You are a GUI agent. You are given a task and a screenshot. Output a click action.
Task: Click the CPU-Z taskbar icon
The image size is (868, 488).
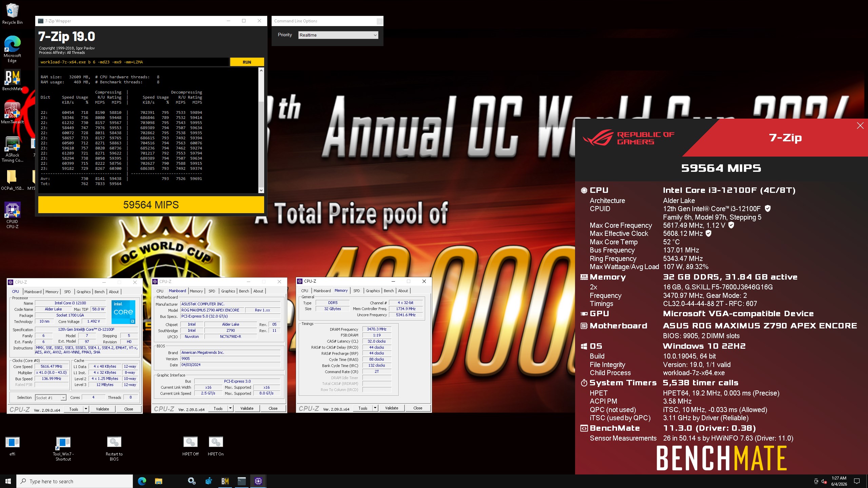point(258,481)
